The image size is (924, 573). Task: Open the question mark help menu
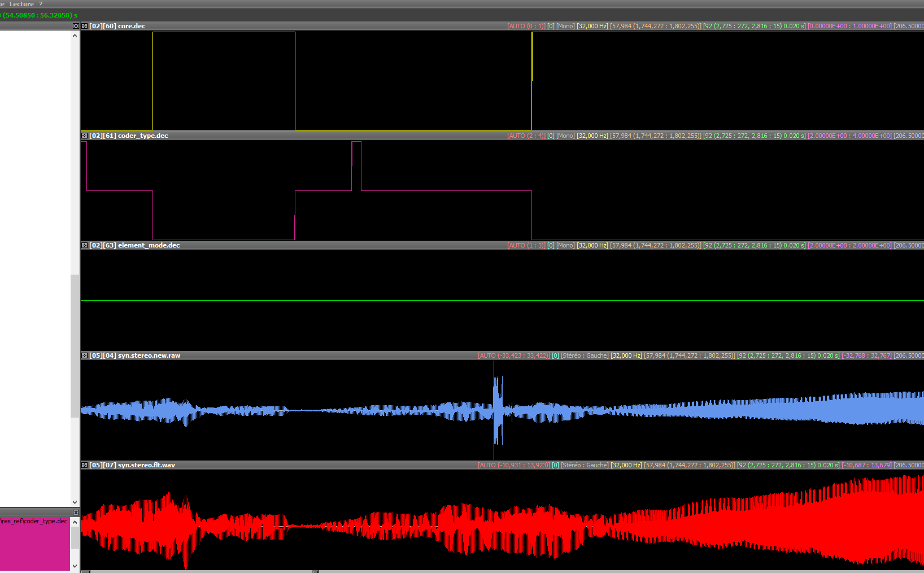[41, 4]
